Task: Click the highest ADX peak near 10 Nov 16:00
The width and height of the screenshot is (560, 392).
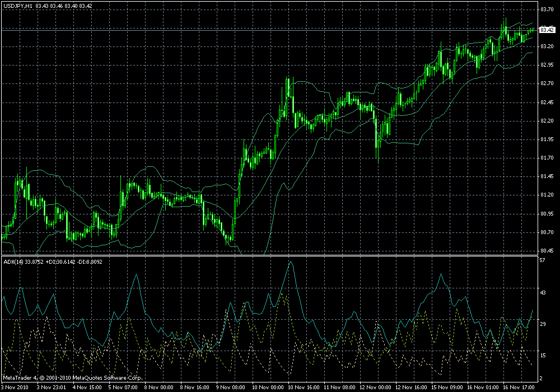Action: 291,262
